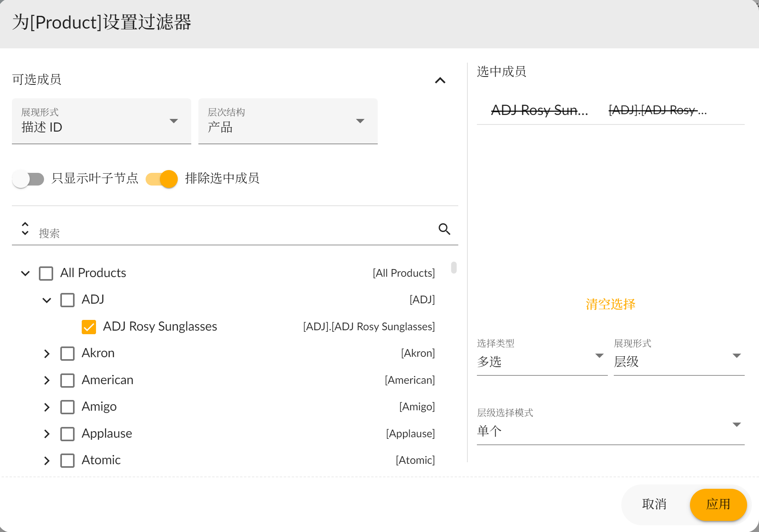Check the Amigo checkbox
The width and height of the screenshot is (759, 532).
pos(67,407)
